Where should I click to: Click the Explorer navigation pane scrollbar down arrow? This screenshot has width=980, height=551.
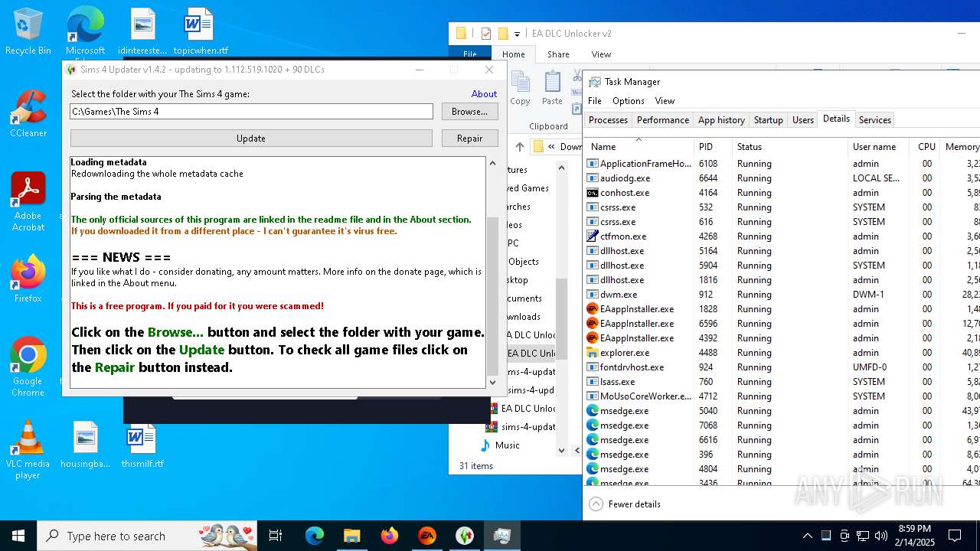click(562, 450)
